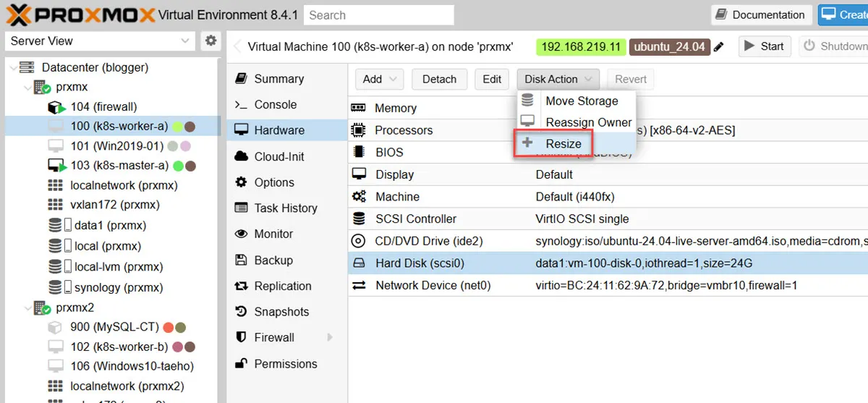Select localnetwork (prxmx) in the tree

point(124,185)
